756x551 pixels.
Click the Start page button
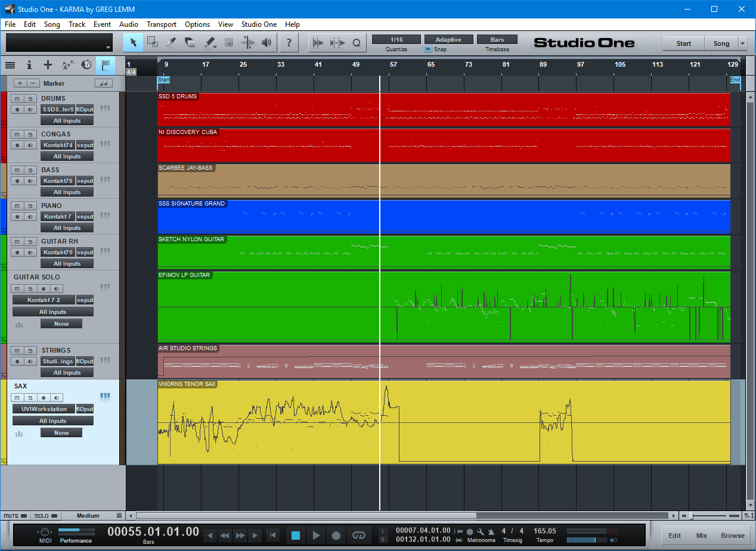click(x=683, y=43)
